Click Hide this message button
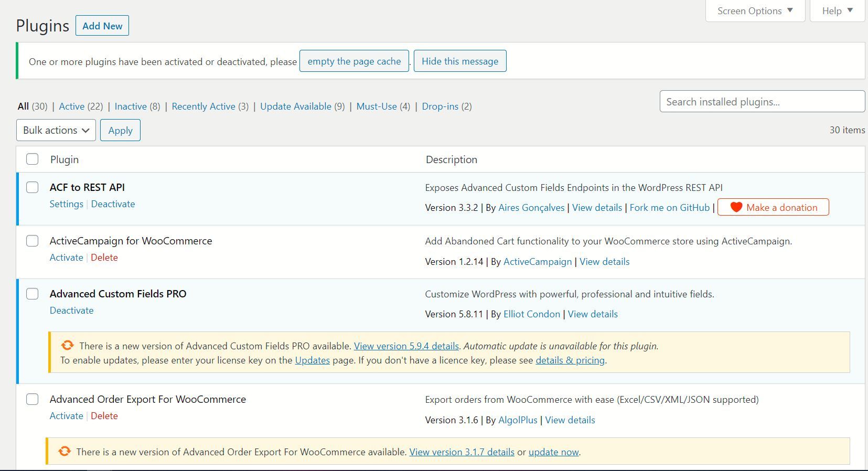Viewport: 868px width, 471px height. point(460,61)
